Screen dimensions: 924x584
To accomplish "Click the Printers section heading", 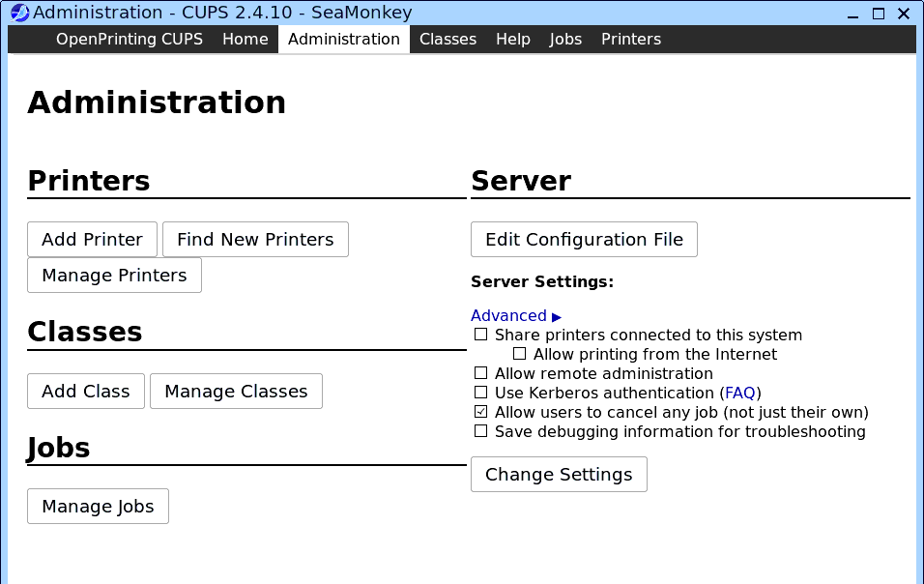I will pos(89,181).
